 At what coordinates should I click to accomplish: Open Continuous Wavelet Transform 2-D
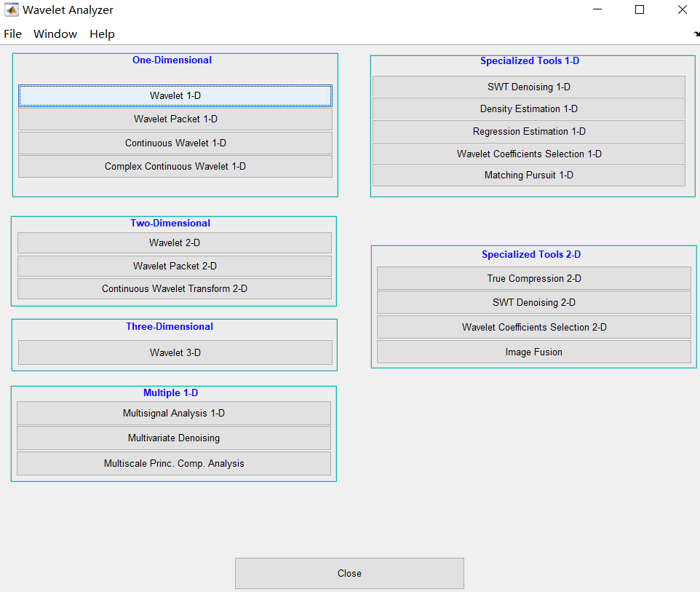(x=175, y=288)
